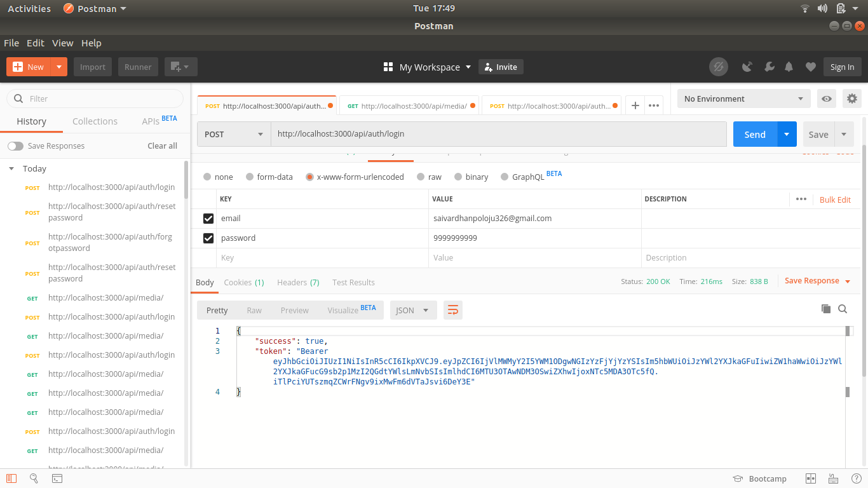
Task: Open the No Environment dropdown
Action: (743, 98)
